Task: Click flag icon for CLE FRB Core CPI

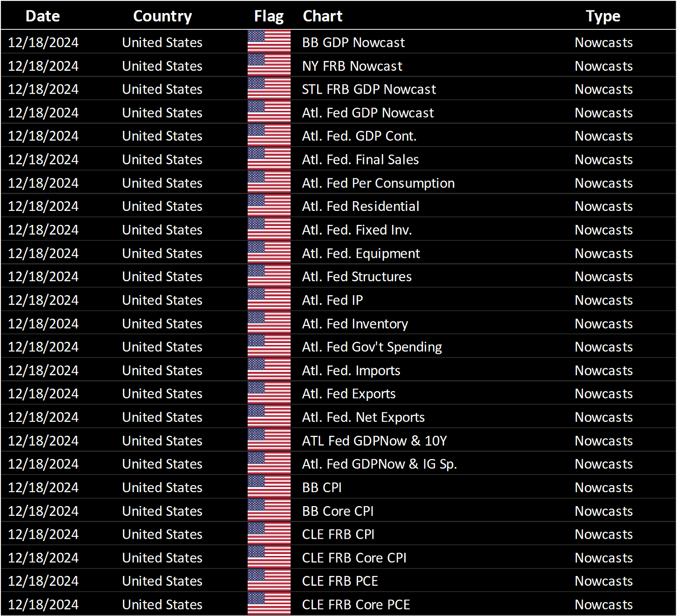Action: 269,557
